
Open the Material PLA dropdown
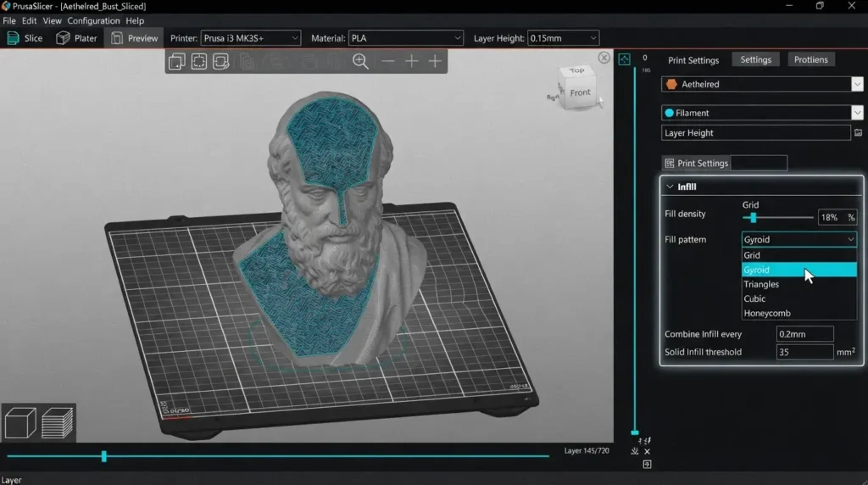pos(405,38)
